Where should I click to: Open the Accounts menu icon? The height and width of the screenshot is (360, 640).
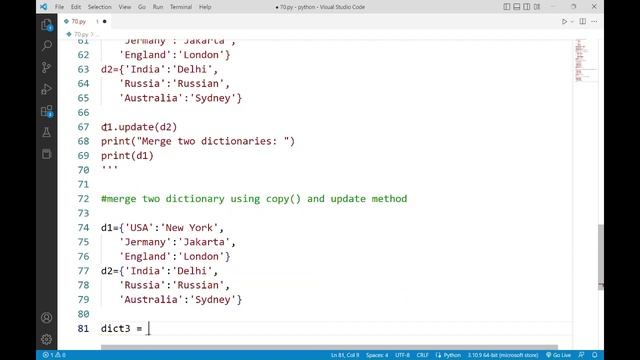(47, 318)
